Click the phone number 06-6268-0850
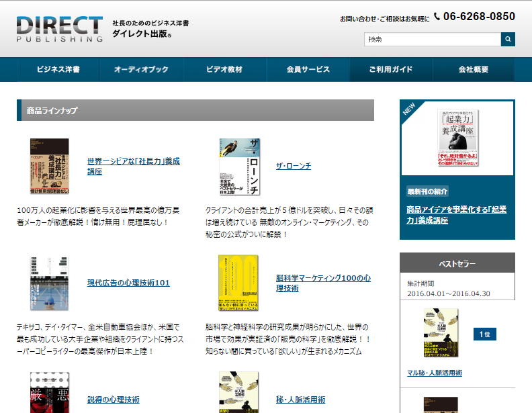Screen dimensions: 532x413 click(479, 16)
